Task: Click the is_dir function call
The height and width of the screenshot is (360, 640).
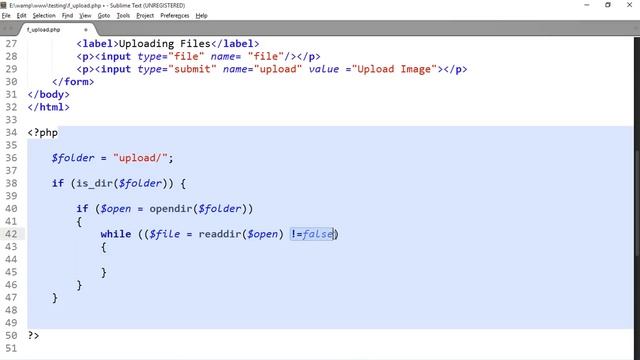Action: coord(94,183)
